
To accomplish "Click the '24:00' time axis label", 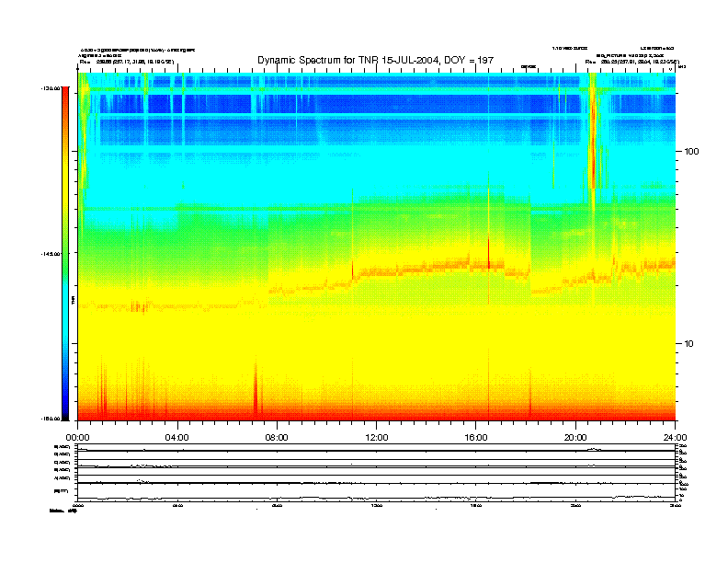I will point(675,438).
